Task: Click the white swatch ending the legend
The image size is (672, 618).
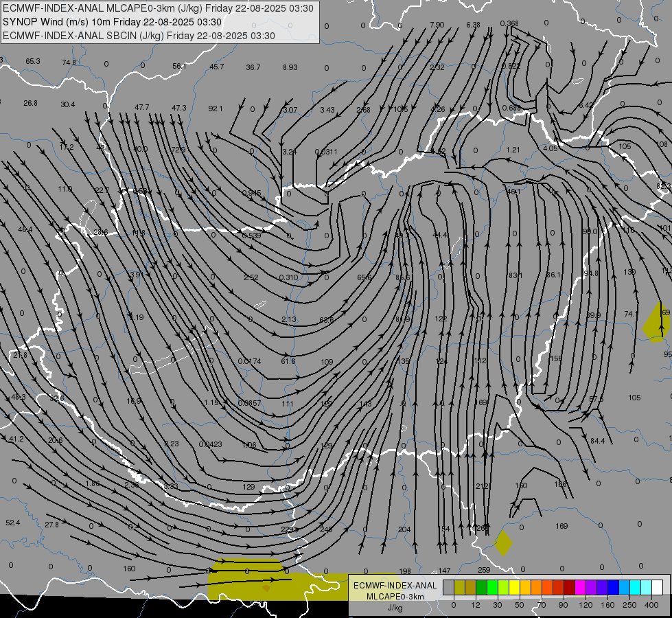Action: (x=658, y=588)
